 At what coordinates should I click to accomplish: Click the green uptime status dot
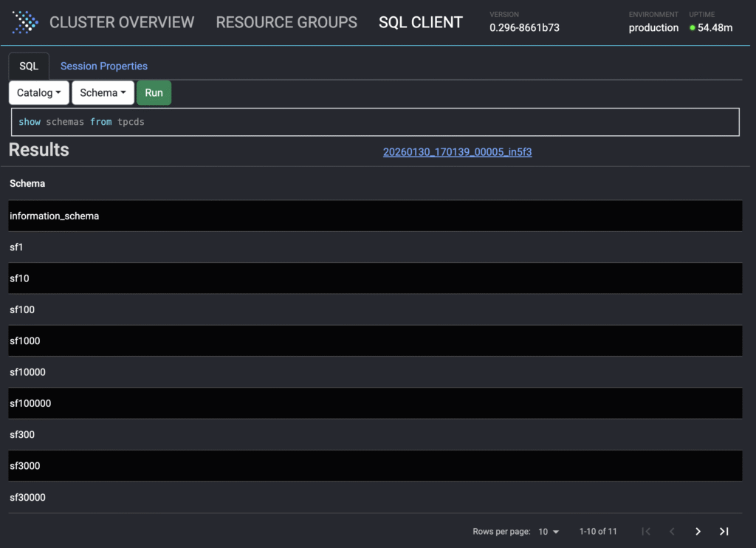(x=693, y=28)
